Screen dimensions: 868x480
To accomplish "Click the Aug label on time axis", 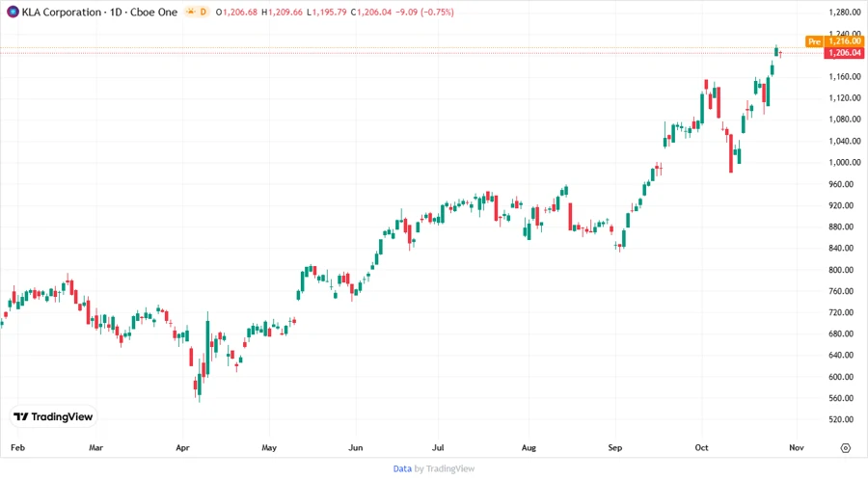I will (529, 447).
